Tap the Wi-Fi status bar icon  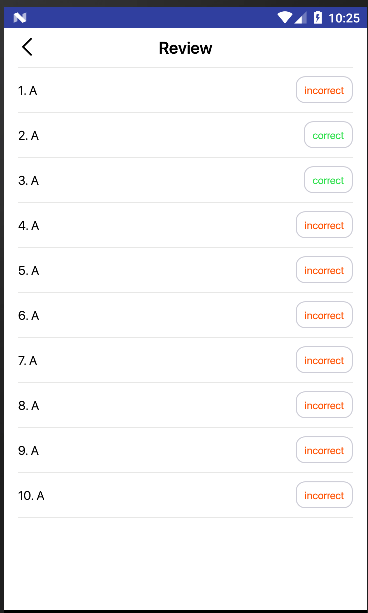(x=284, y=18)
